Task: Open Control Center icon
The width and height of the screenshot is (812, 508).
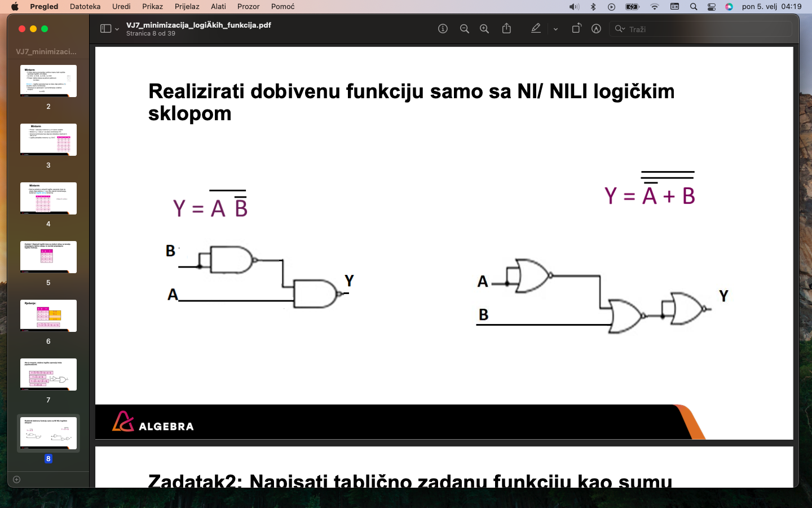Action: click(x=712, y=6)
